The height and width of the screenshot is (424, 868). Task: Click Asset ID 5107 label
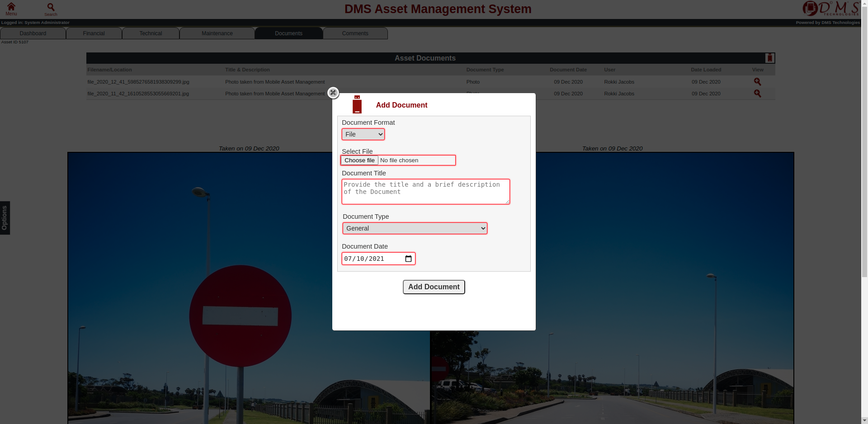(14, 42)
